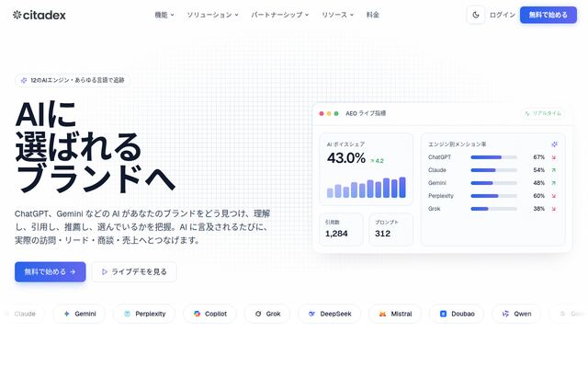Click the green window dot
The width and height of the screenshot is (588, 368).
(x=336, y=113)
